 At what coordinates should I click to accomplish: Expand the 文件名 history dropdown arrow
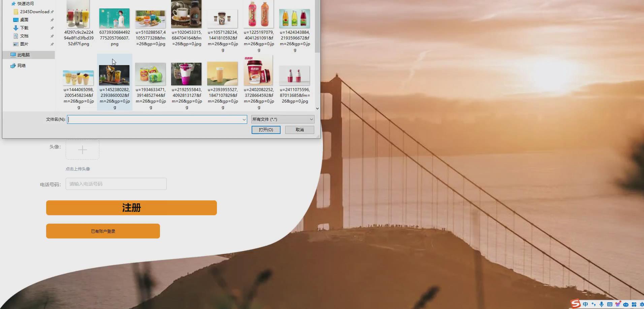click(x=244, y=119)
